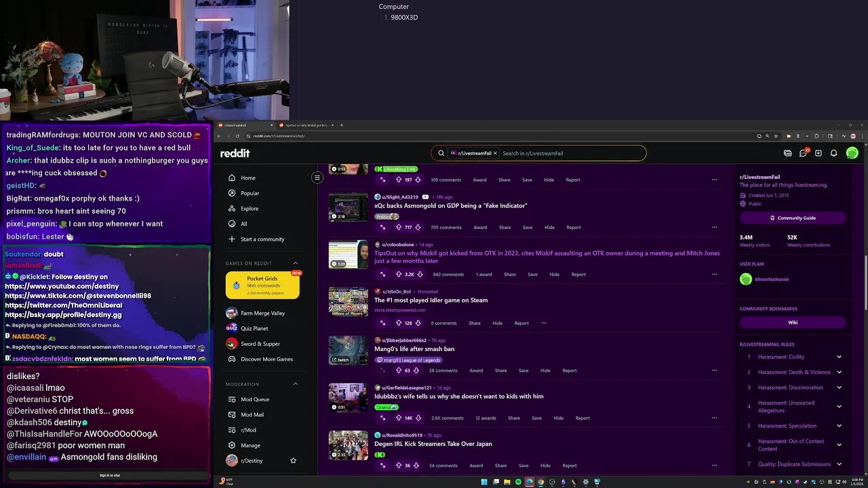The image size is (868, 488).
Task: Expand rule 6 Harassment: Out of Context Content
Action: [839, 445]
